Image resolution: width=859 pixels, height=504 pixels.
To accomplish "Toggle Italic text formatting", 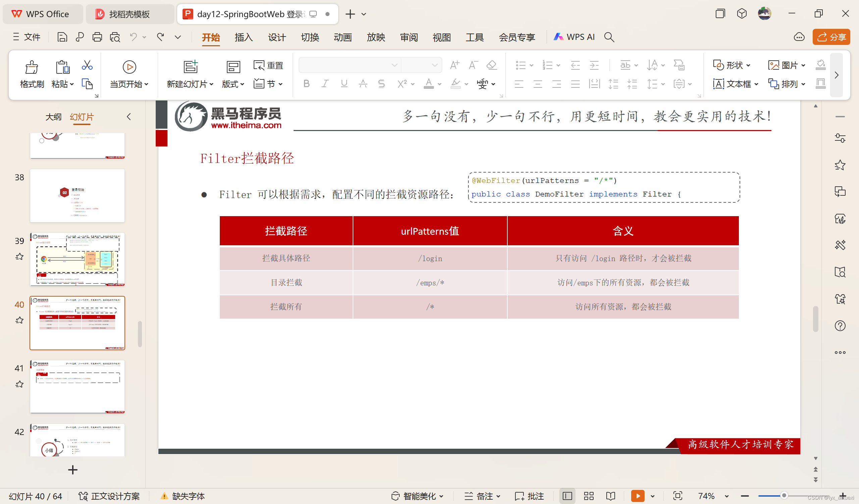I will click(x=325, y=84).
